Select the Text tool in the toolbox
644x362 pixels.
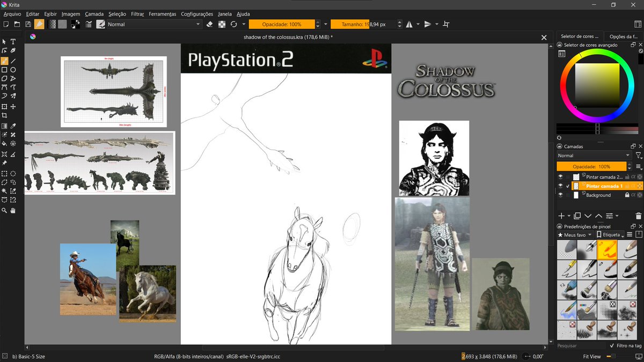(13, 42)
